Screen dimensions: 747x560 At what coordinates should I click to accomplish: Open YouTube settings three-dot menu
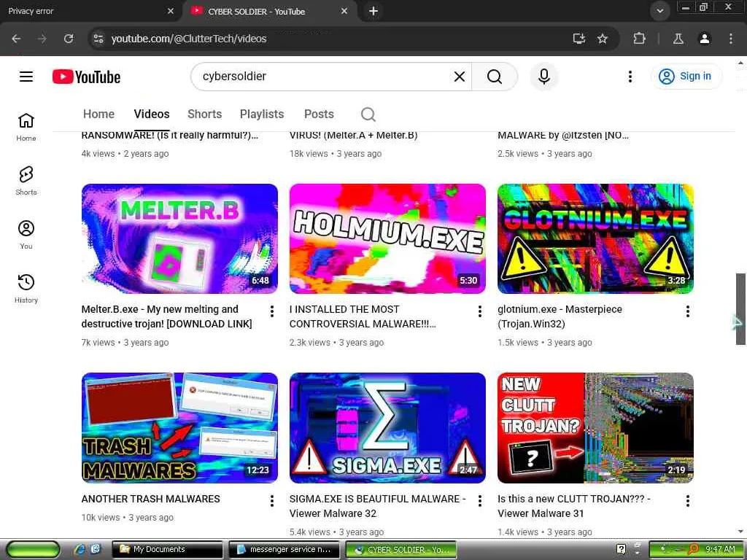click(x=630, y=76)
